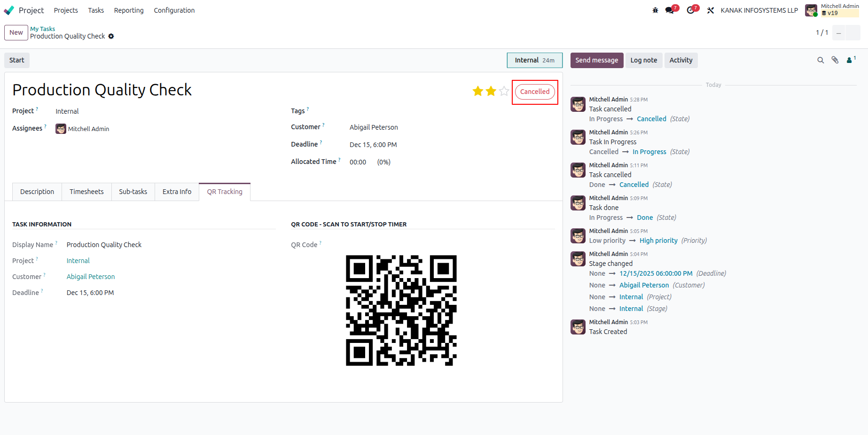Click Send message in the chatter
Image resolution: width=868 pixels, height=435 pixels.
[597, 60]
